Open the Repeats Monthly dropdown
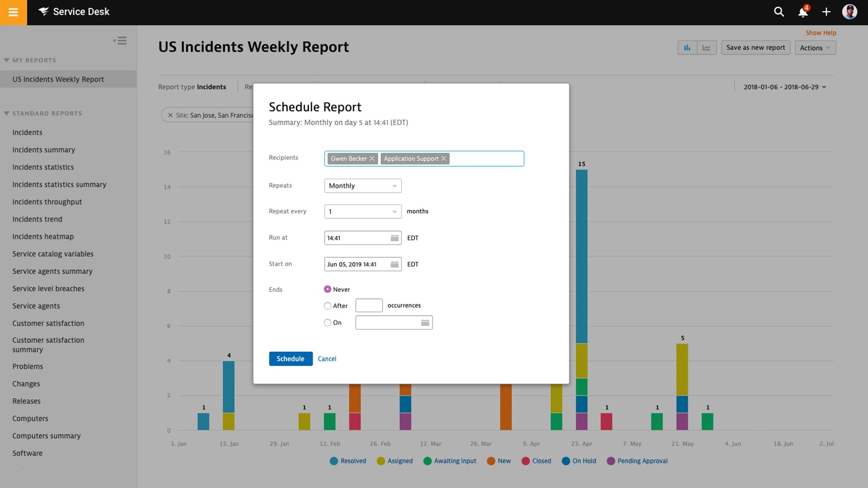Viewport: 868px width, 488px height. [x=363, y=186]
